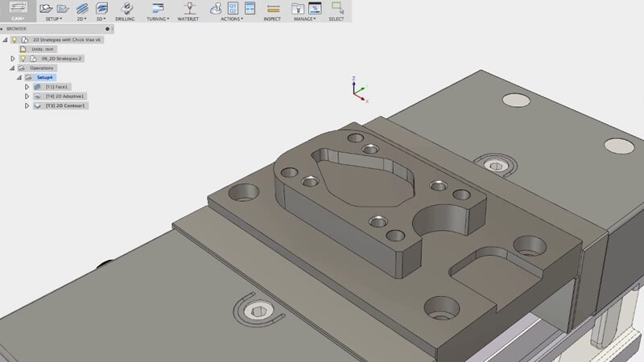Image resolution: width=644 pixels, height=362 pixels.
Task: Expand the [T1] Face1 operation
Action: (27, 86)
